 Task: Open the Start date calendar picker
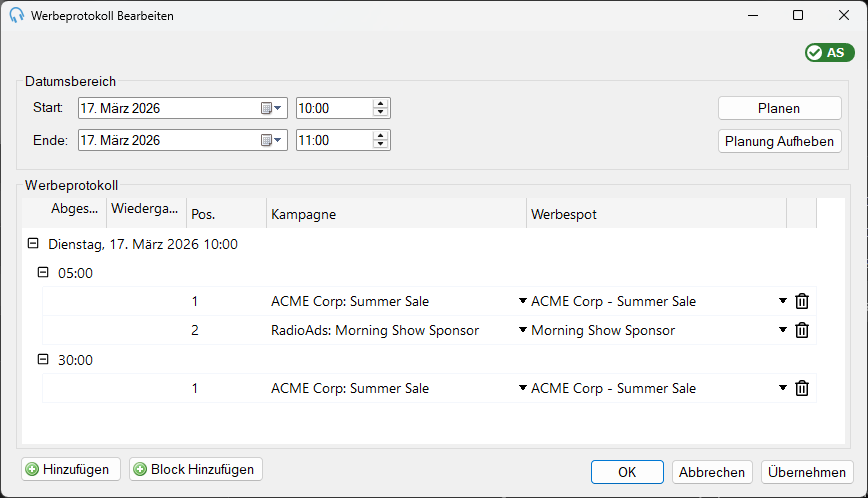click(271, 108)
